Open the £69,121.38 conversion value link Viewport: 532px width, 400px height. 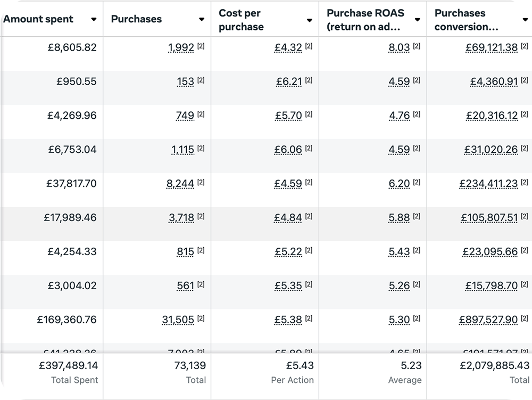(492, 47)
